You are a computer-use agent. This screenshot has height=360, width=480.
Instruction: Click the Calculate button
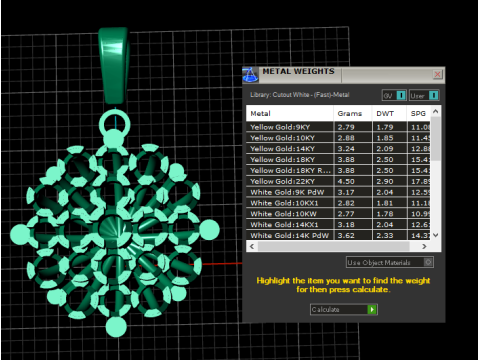[344, 310]
